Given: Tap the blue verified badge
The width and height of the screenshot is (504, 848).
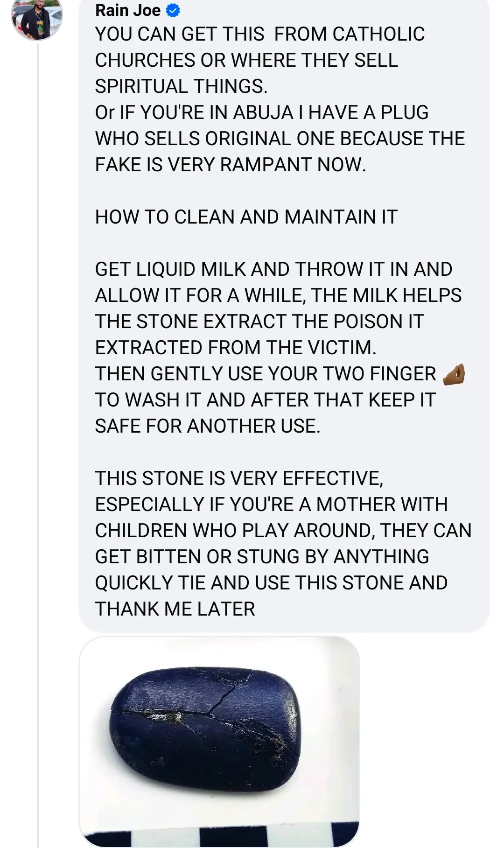Looking at the screenshot, I should pyautogui.click(x=173, y=10).
